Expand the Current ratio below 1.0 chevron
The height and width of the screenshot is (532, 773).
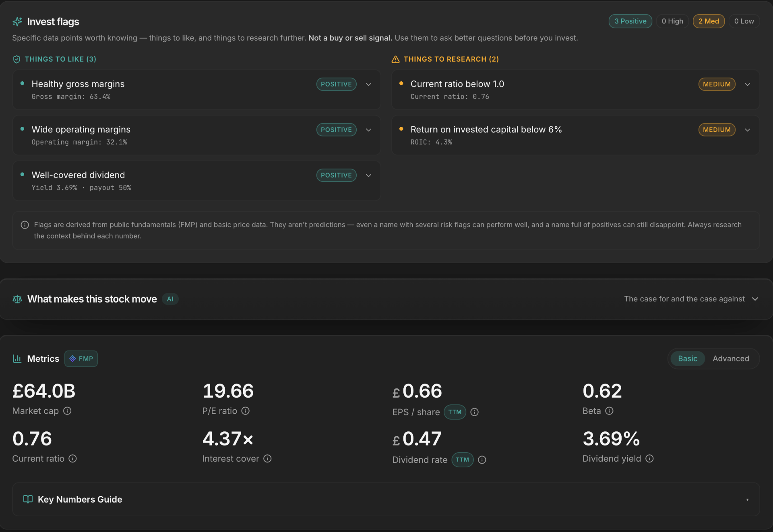(748, 85)
